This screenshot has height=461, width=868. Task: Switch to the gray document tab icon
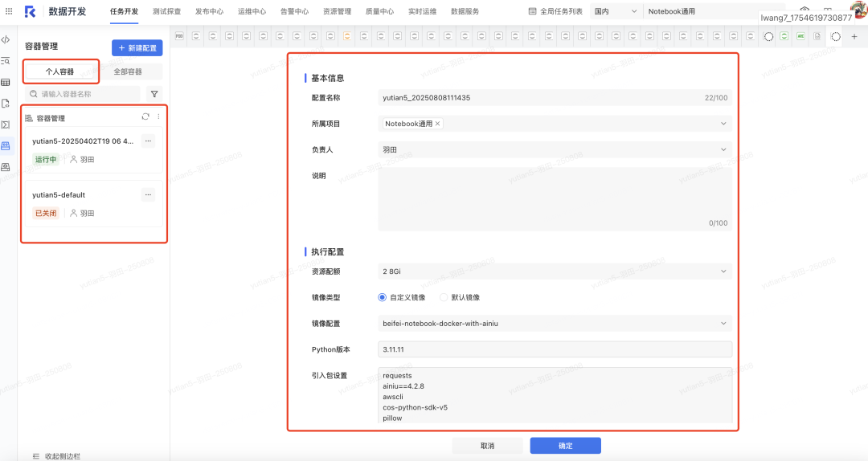click(817, 36)
